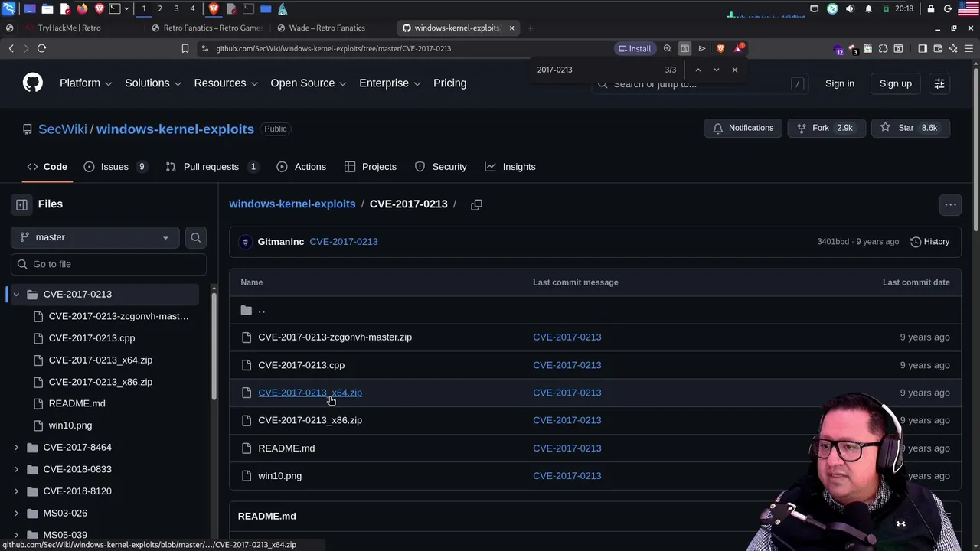Viewport: 980px width, 551px height.
Task: Go to next find-in-page match
Action: pos(716,70)
